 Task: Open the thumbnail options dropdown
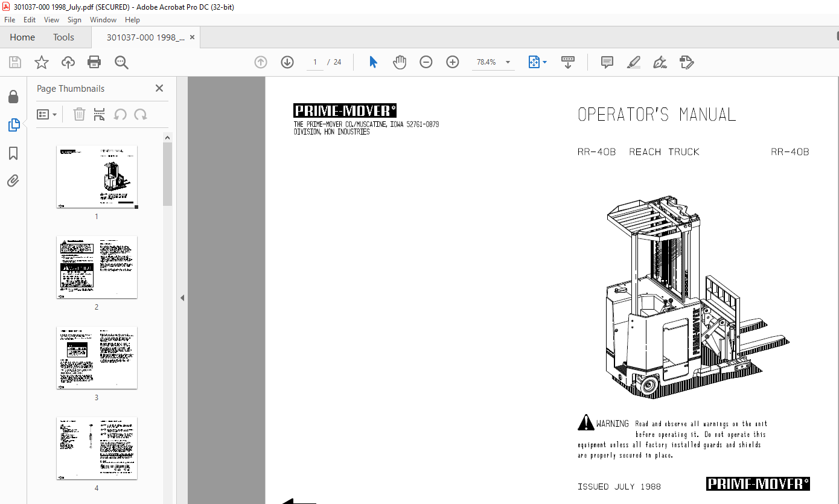pyautogui.click(x=47, y=114)
